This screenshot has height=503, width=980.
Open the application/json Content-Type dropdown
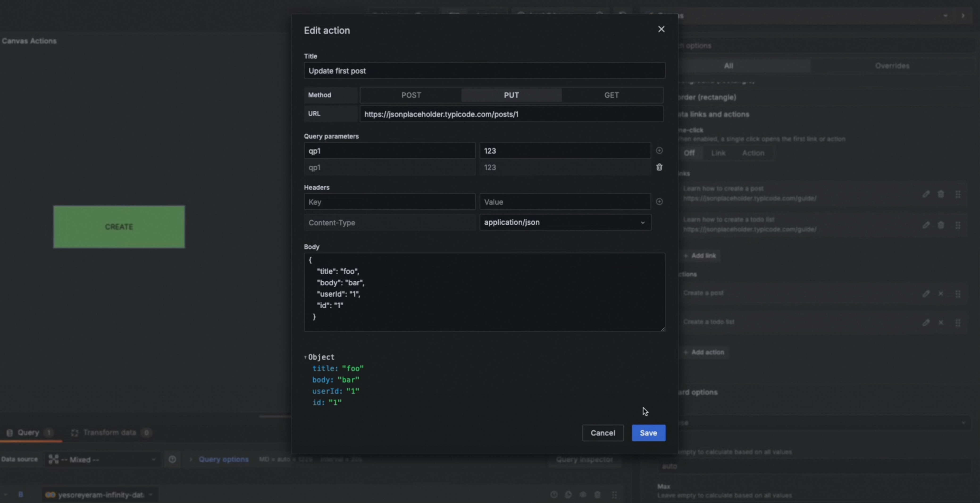[565, 222]
